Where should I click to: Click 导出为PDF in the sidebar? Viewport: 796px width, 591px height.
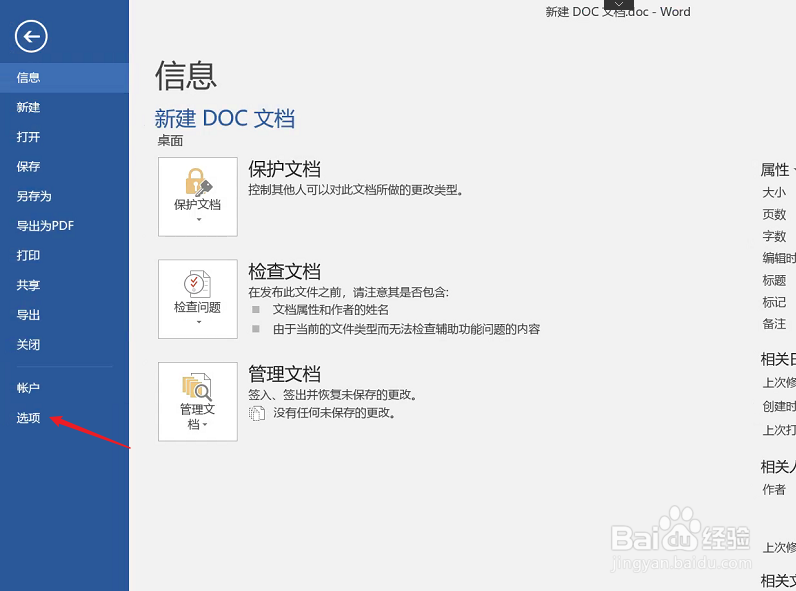coord(64,226)
